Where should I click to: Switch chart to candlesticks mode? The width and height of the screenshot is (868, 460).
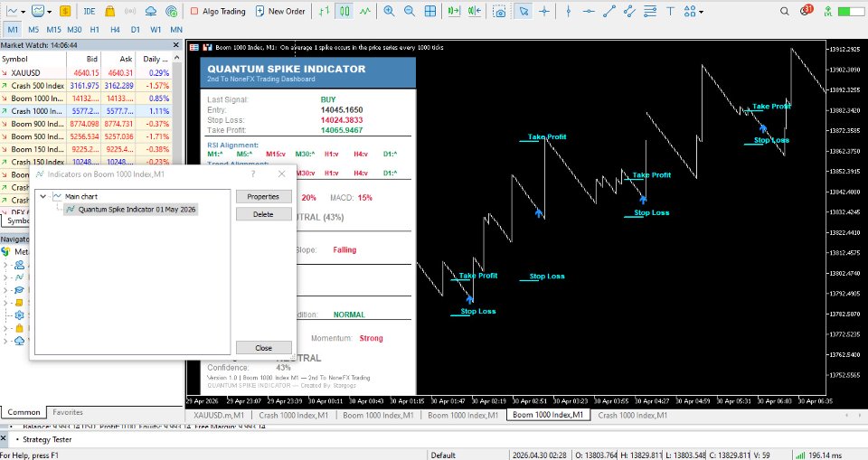pyautogui.click(x=344, y=11)
